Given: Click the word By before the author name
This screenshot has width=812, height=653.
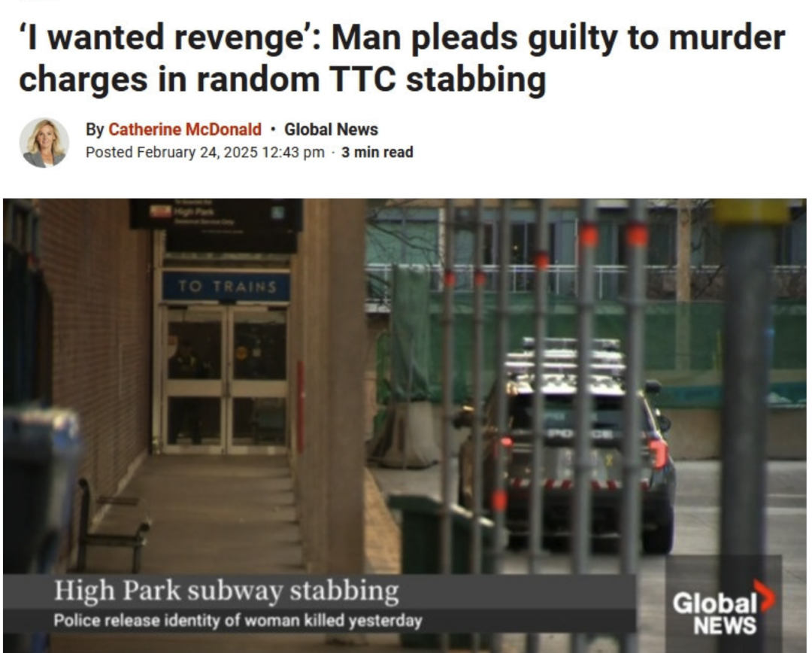Looking at the screenshot, I should (x=95, y=129).
